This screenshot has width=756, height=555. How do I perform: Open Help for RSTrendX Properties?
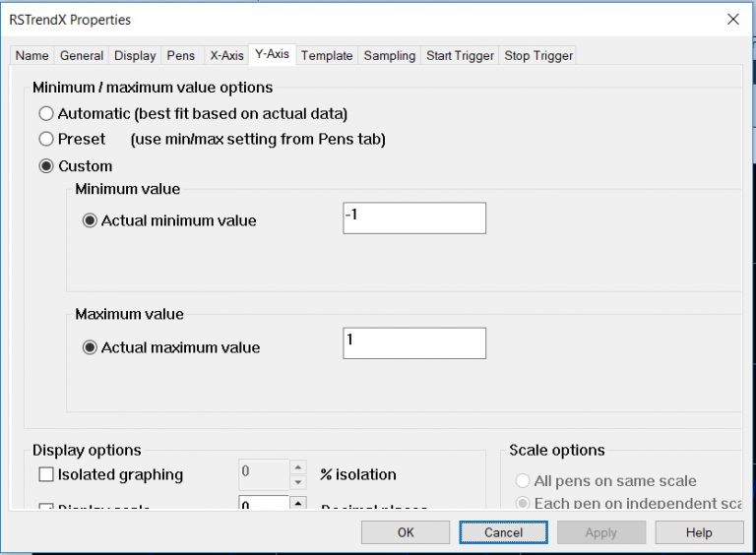point(698,532)
